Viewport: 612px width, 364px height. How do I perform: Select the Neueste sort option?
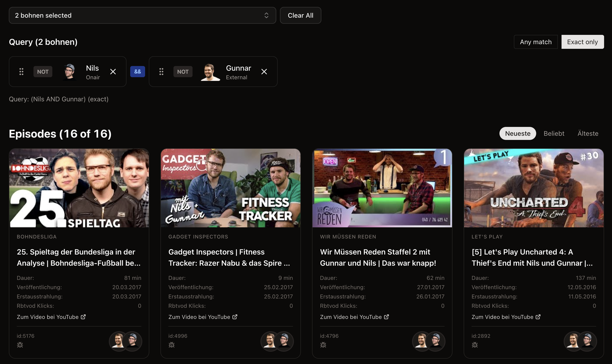(517, 133)
